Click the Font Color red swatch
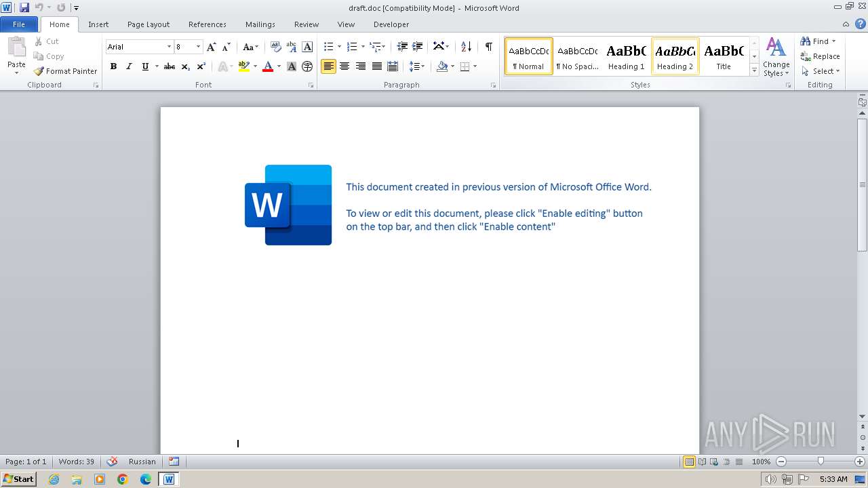This screenshot has height=488, width=868. tap(268, 66)
